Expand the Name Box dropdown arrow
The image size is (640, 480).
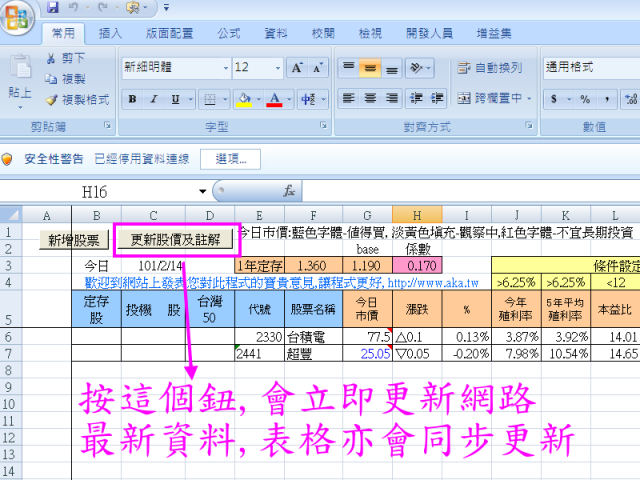[202, 191]
